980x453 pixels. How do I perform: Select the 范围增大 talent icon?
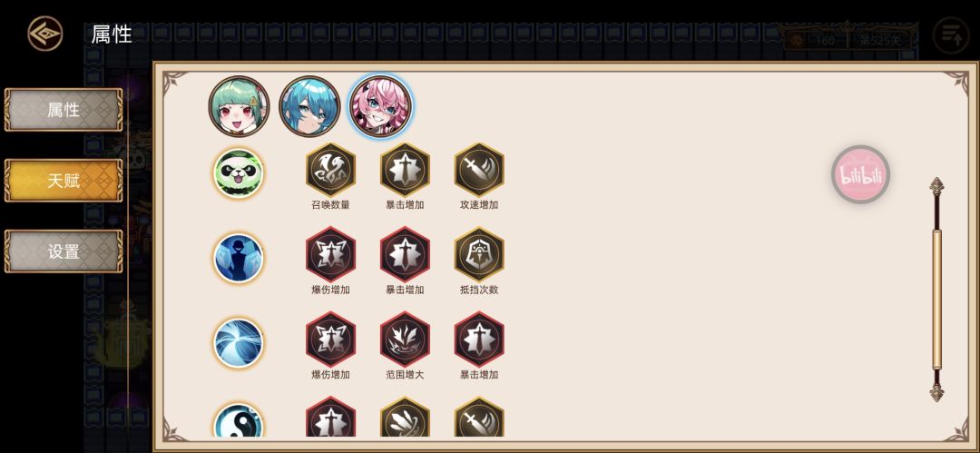[405, 340]
